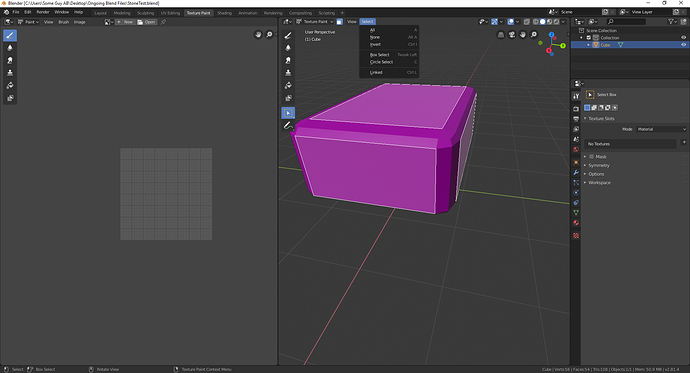
Task: Select the Soften tool in 3D viewport
Action: pos(288,48)
